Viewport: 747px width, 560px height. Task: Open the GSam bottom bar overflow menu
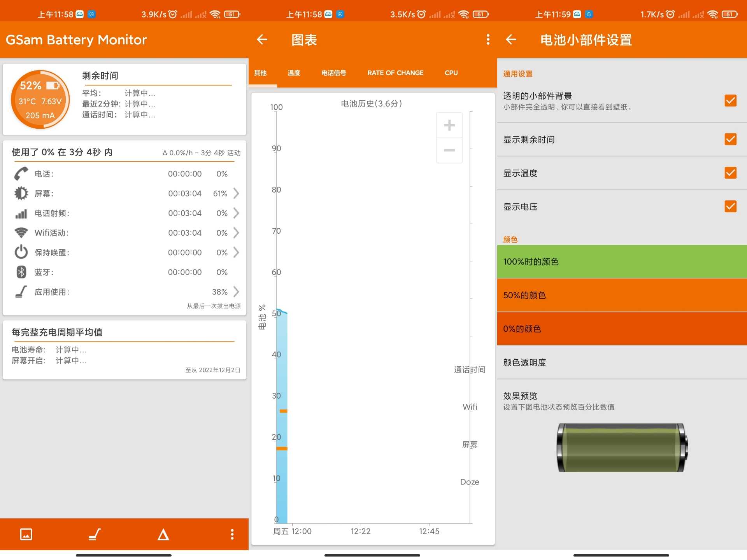tap(232, 534)
